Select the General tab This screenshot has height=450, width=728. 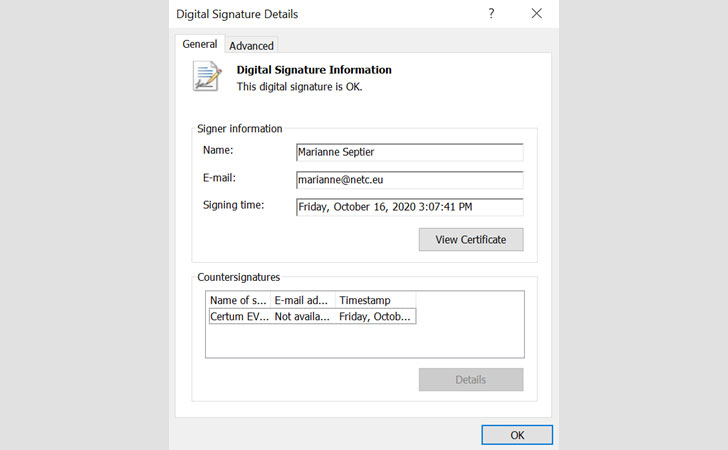200,44
